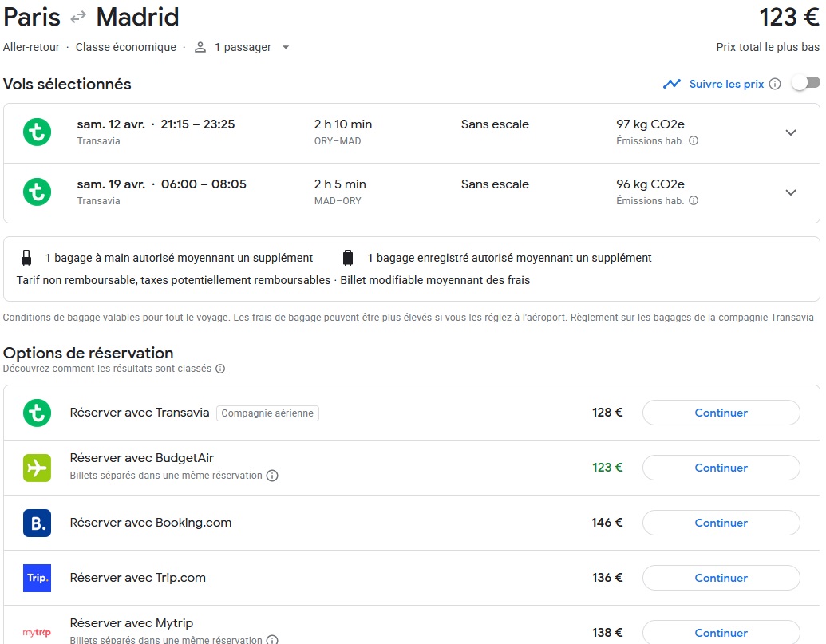The height and width of the screenshot is (644, 826).
Task: Click the MAD–ORY route text
Action: (x=338, y=201)
